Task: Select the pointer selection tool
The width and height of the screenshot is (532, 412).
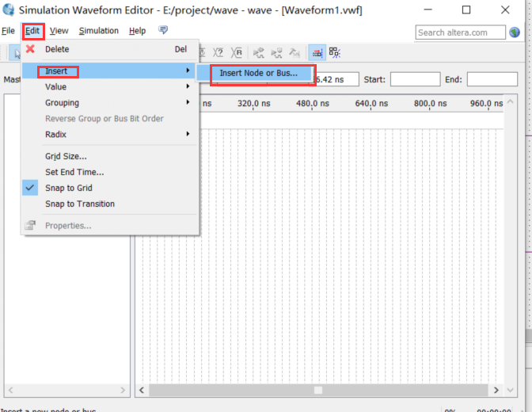Action: [x=15, y=53]
